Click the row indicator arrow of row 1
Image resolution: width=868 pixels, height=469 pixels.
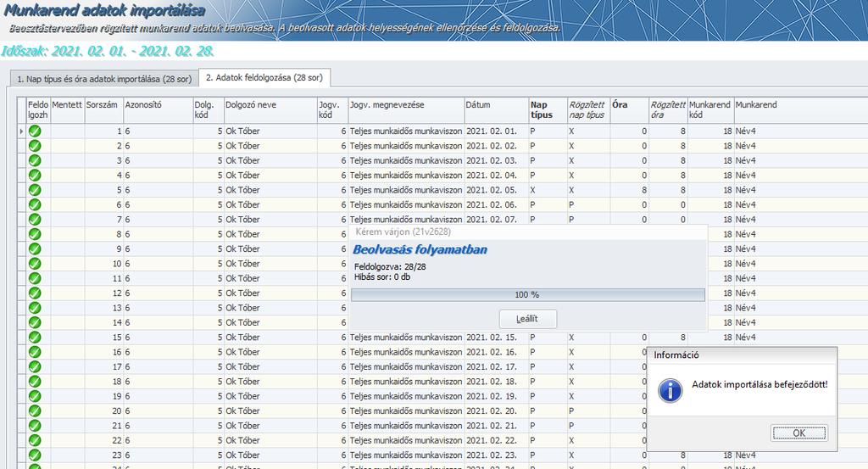click(x=21, y=131)
